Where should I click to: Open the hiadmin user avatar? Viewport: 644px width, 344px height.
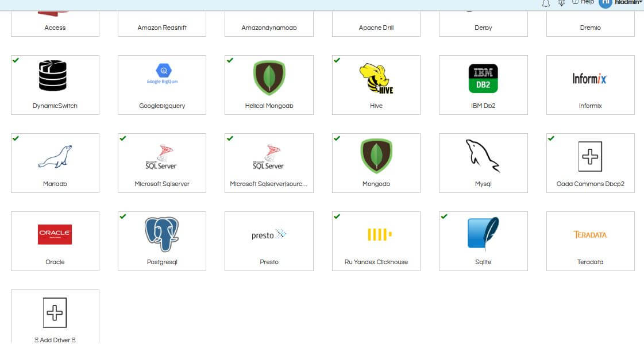(x=606, y=2)
